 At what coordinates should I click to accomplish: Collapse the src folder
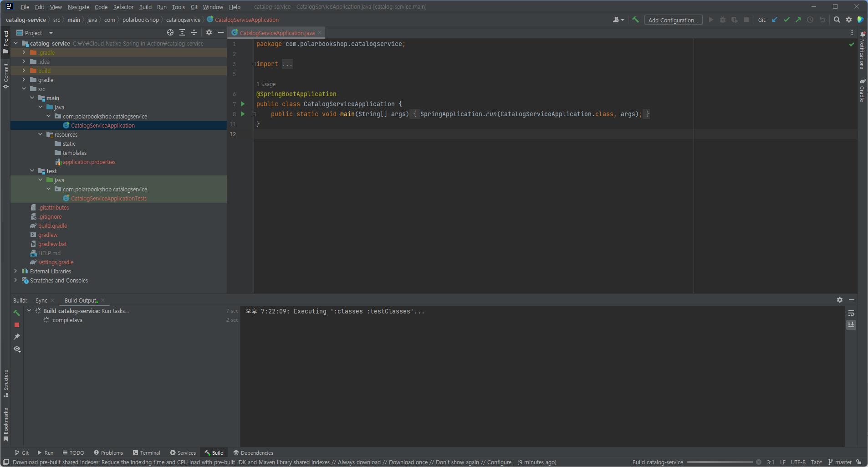(x=24, y=89)
